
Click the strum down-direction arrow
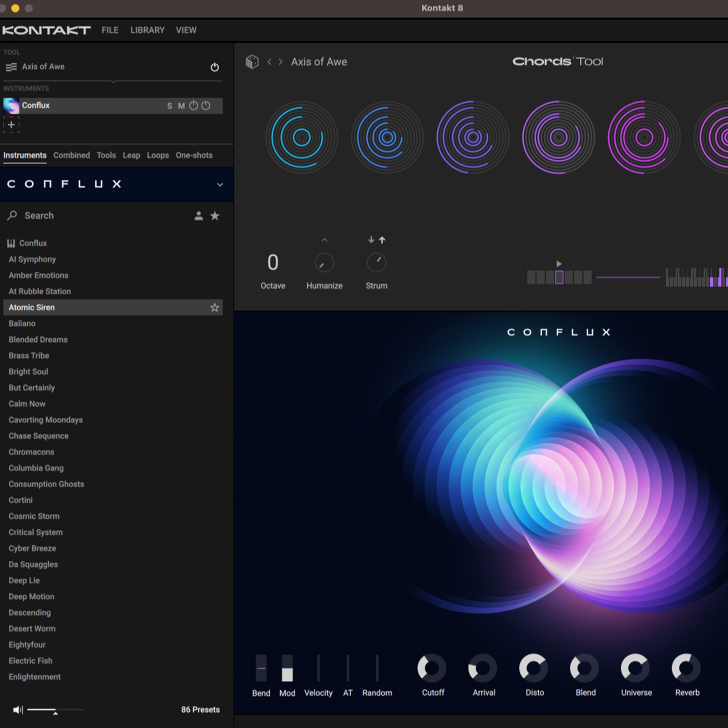click(371, 240)
